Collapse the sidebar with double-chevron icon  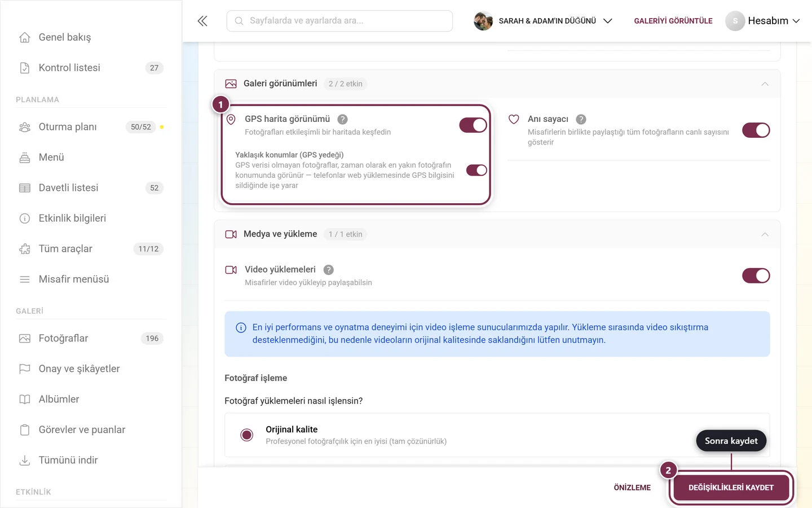[202, 21]
